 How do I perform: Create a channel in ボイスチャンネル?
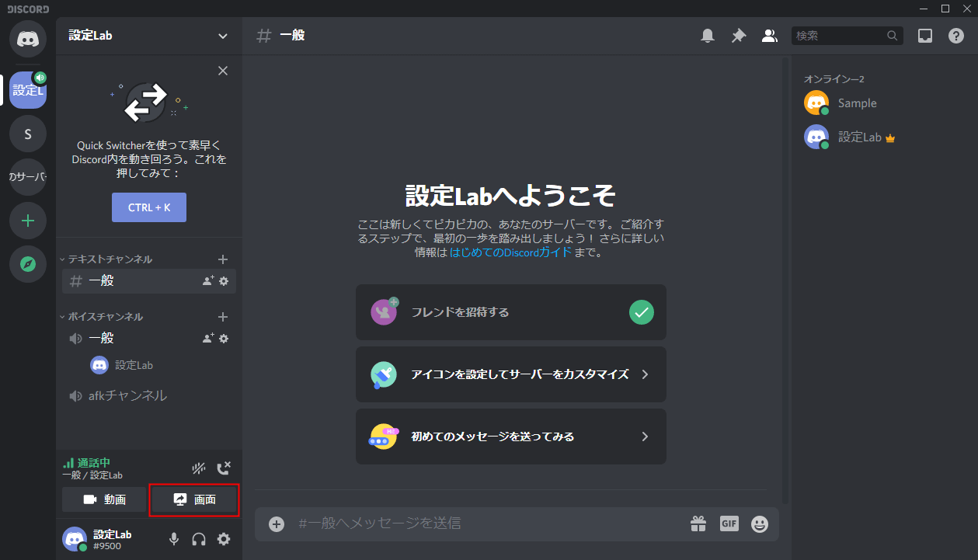click(223, 317)
